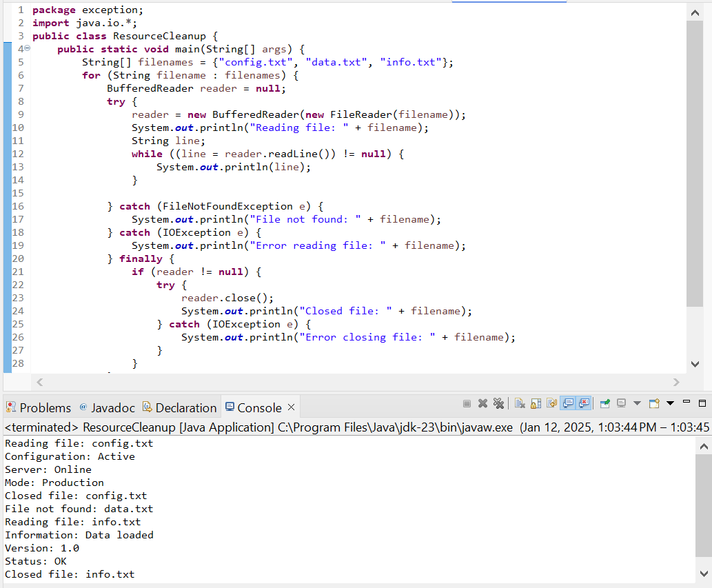Image resolution: width=712 pixels, height=588 pixels.
Task: Remove all terminated launches
Action: point(498,404)
